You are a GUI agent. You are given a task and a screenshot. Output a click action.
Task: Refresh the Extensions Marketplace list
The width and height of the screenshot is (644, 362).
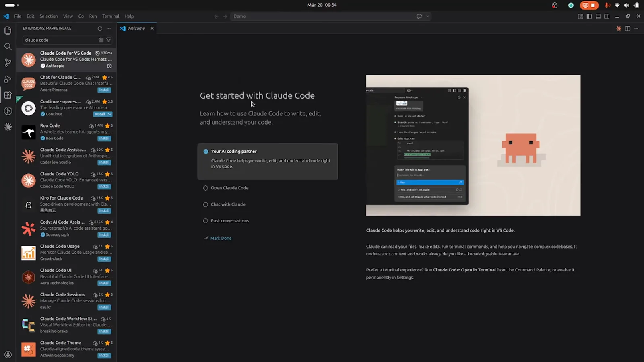[x=100, y=28]
